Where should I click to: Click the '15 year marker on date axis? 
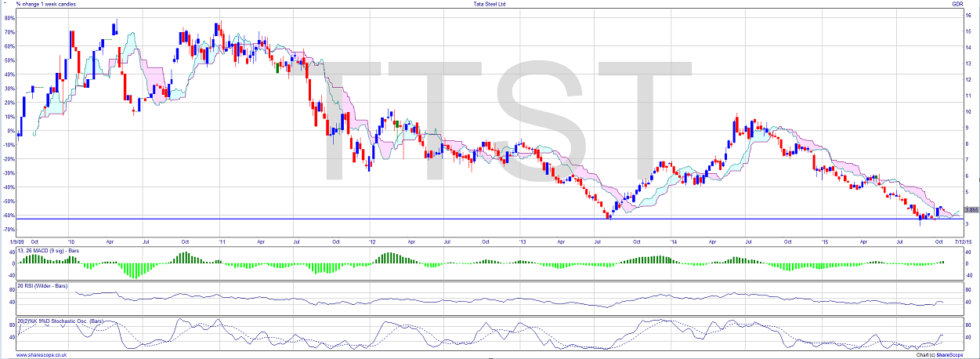pos(823,242)
